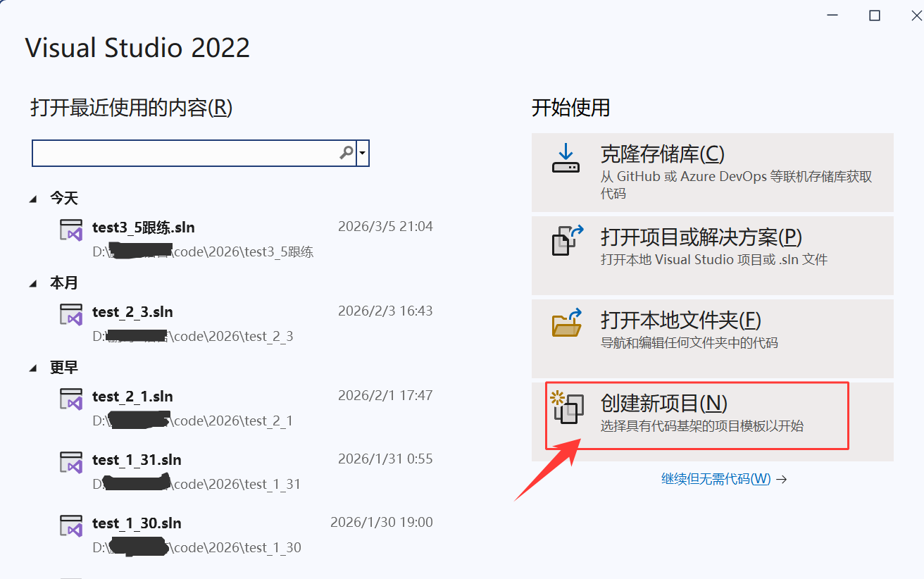Click the solution icon beside test_2_1.sln
This screenshot has width=924, height=579.
click(71, 399)
